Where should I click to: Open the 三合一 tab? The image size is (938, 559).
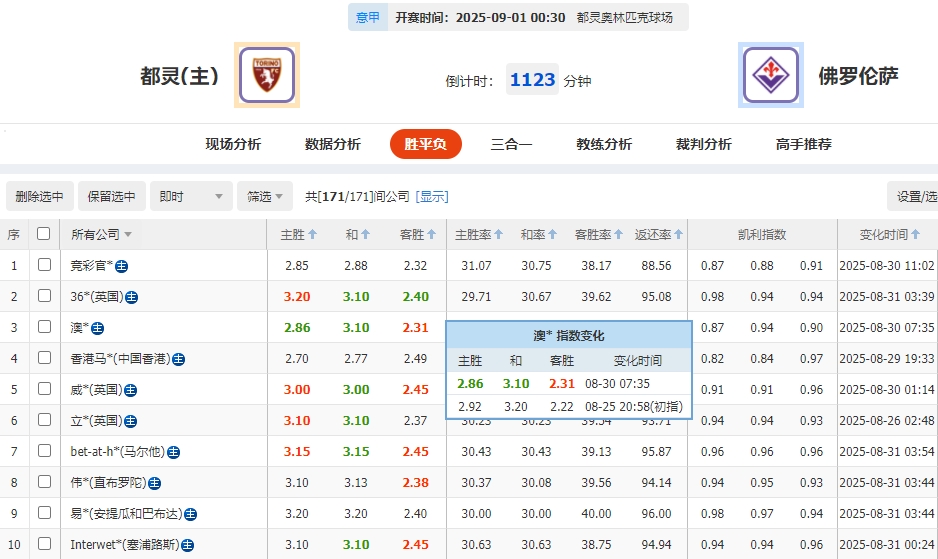pyautogui.click(x=511, y=144)
